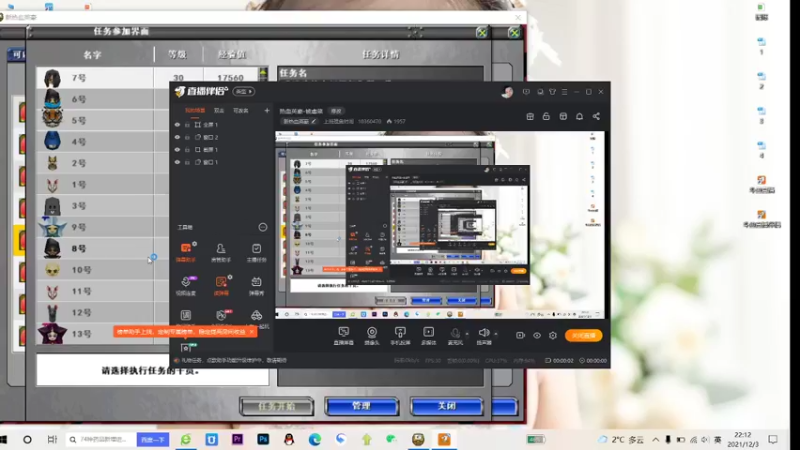
Task: Open weather widget showing 2°C 多云
Action: click(620, 439)
